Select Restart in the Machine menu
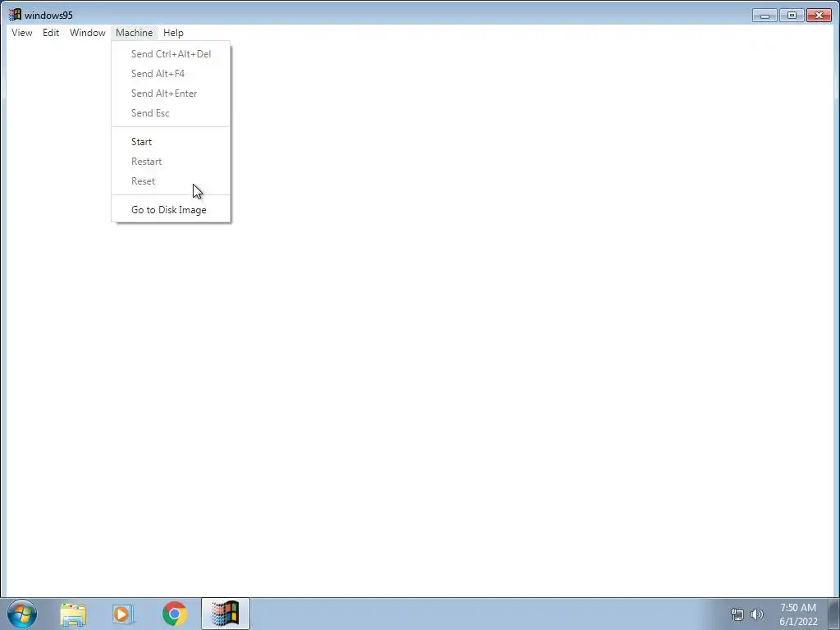 pos(171,162)
